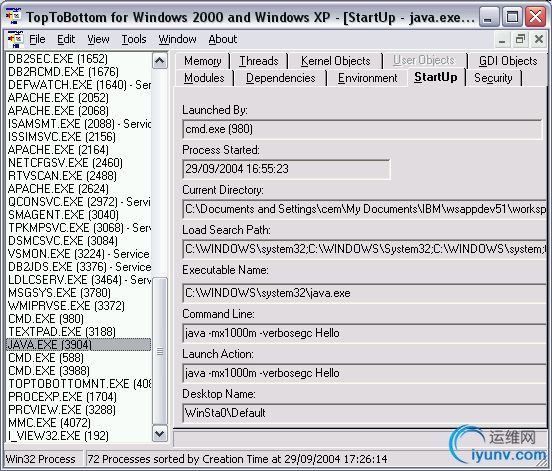Screen dimensions: 552x471
Task: Select ISAMSMT.EXE (2088) process
Action: point(79,124)
